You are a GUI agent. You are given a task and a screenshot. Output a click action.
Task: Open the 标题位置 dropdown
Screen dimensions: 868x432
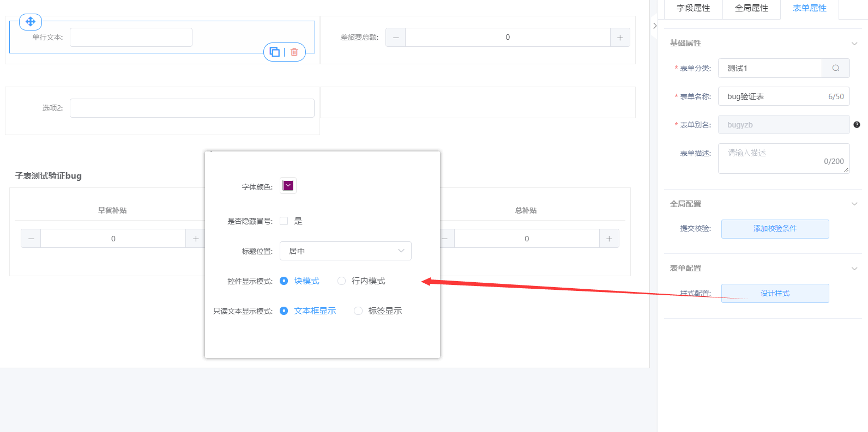[345, 251]
